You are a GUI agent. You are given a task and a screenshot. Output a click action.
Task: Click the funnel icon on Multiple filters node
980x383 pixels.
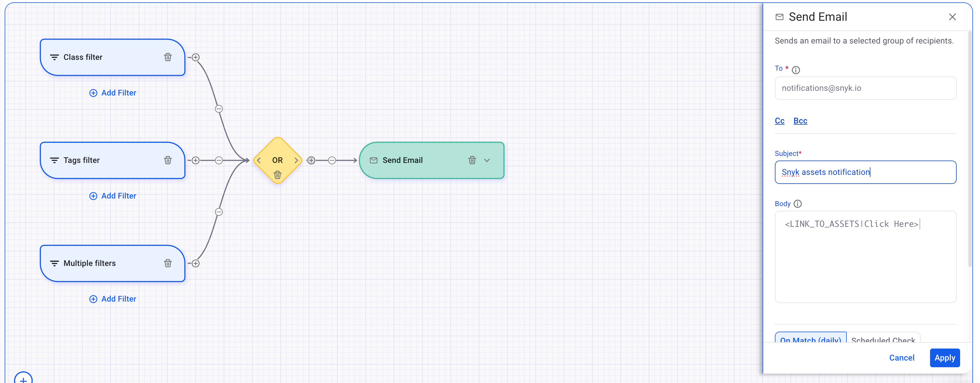pyautogui.click(x=54, y=263)
